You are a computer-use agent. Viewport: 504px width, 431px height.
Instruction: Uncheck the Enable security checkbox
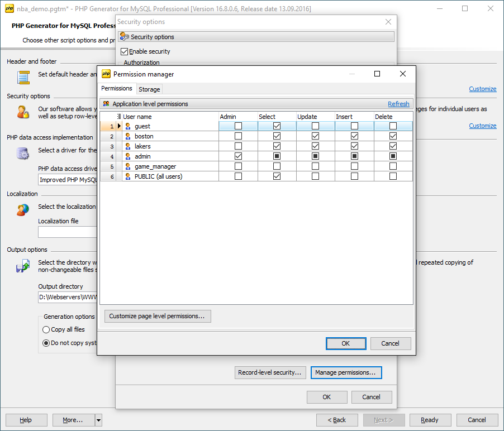(x=125, y=51)
